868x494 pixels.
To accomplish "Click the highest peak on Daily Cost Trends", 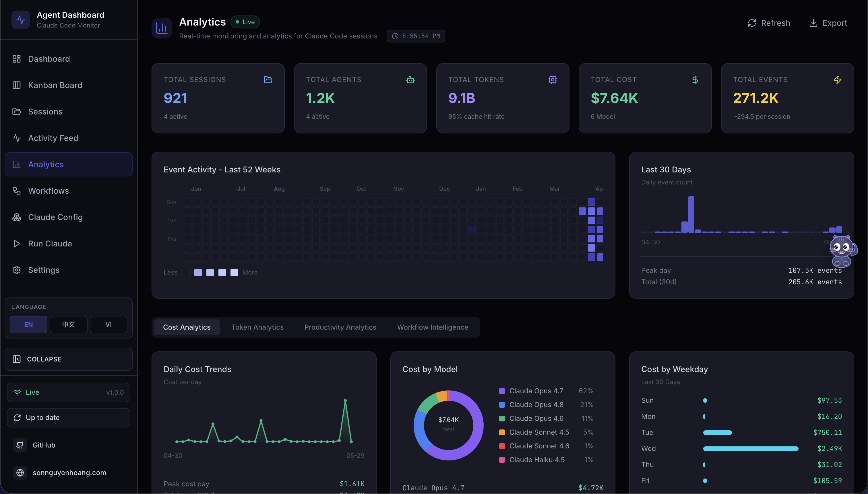I will click(345, 401).
